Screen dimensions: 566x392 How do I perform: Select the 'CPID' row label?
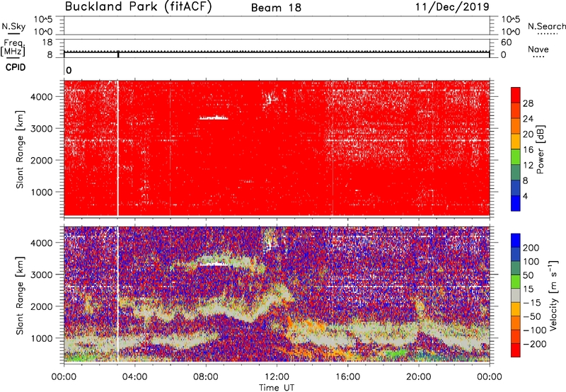point(16,67)
